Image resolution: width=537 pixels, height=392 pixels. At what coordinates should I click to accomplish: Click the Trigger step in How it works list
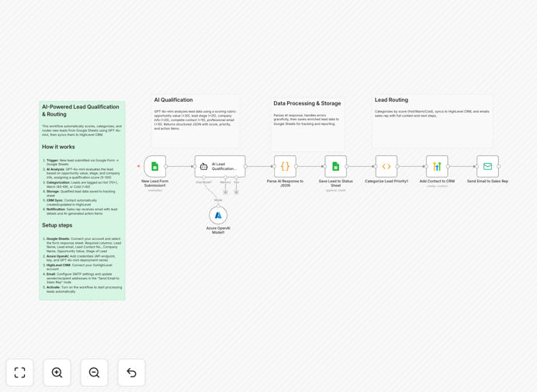(82, 162)
